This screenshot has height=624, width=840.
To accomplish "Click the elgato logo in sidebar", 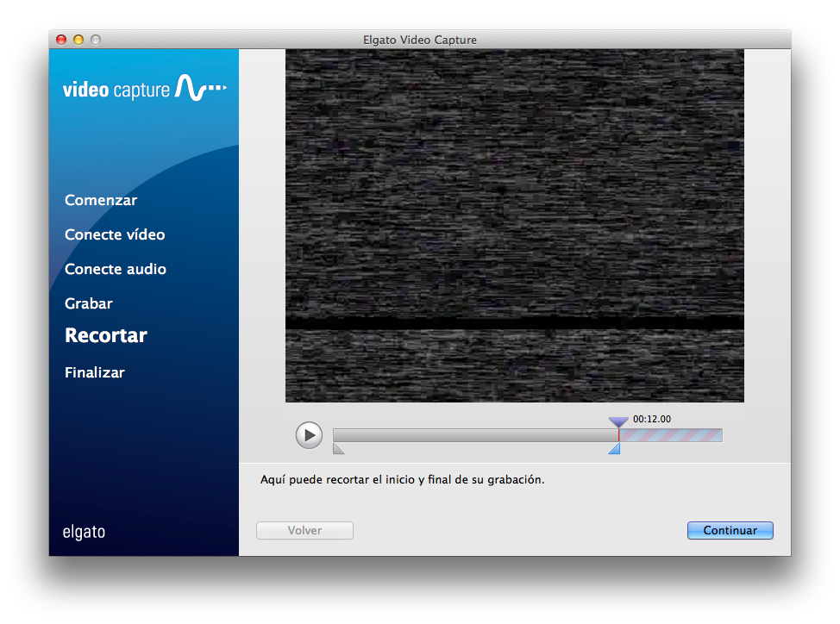I will pos(84,532).
